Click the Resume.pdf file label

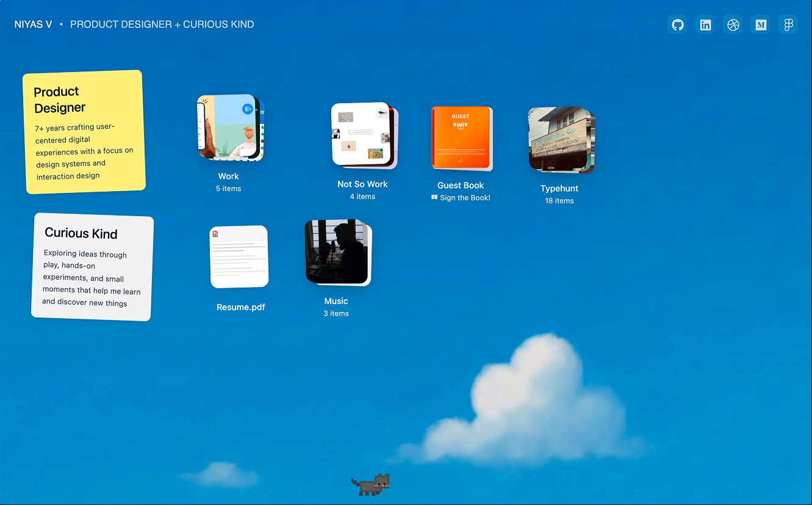click(241, 307)
